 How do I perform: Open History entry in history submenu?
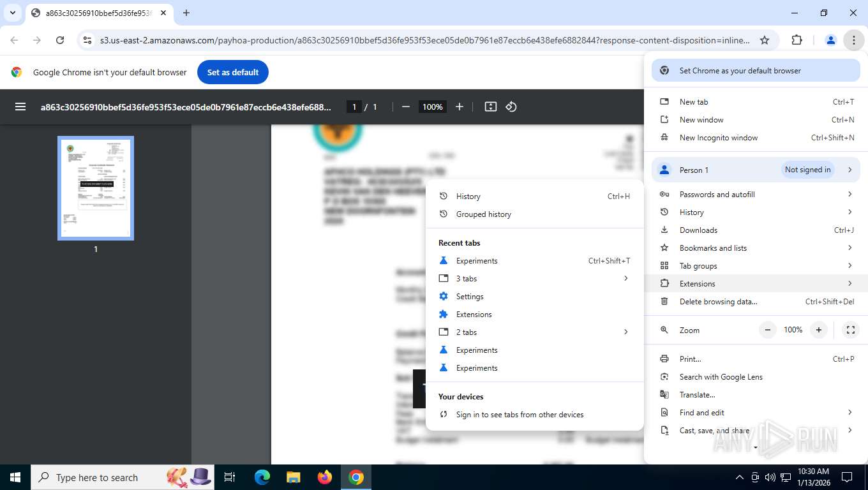coord(535,197)
